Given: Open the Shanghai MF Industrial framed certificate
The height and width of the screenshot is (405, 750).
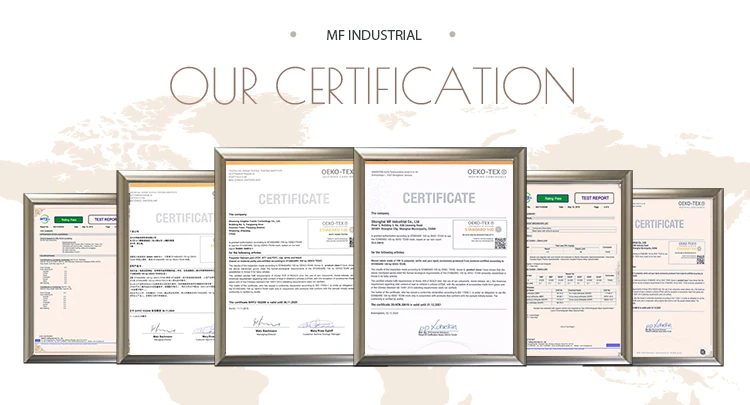Looking at the screenshot, I should point(440,257).
